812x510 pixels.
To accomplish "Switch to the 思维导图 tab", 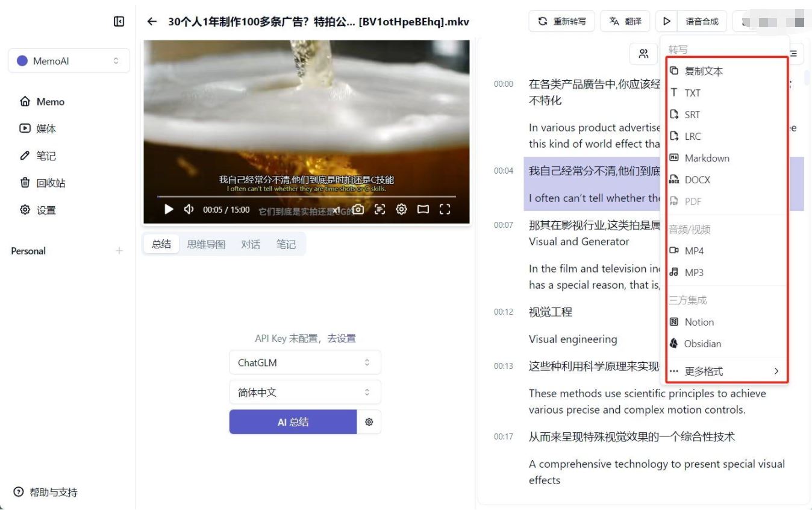I will [x=206, y=244].
